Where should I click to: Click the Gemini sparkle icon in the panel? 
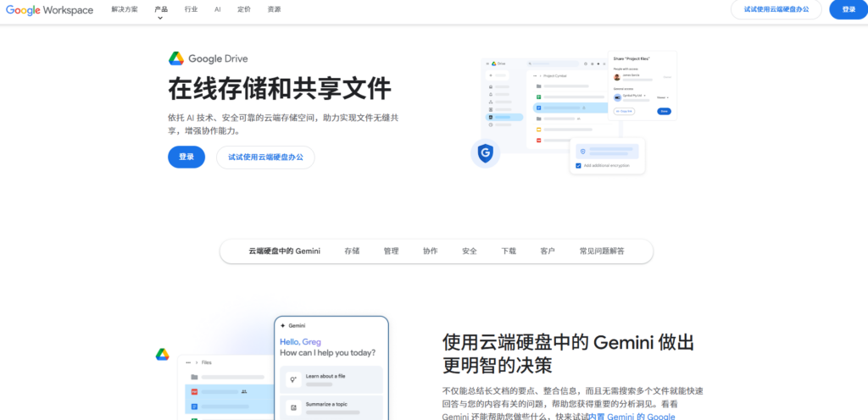[x=283, y=325]
